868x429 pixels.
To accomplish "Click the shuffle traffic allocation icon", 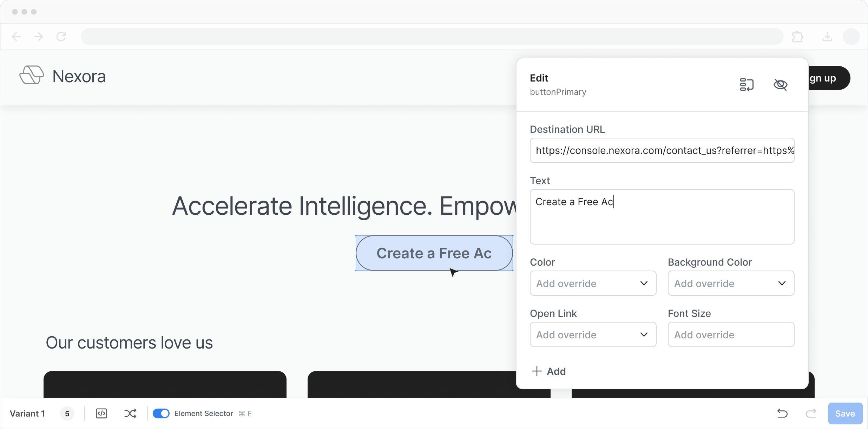I will 130,414.
